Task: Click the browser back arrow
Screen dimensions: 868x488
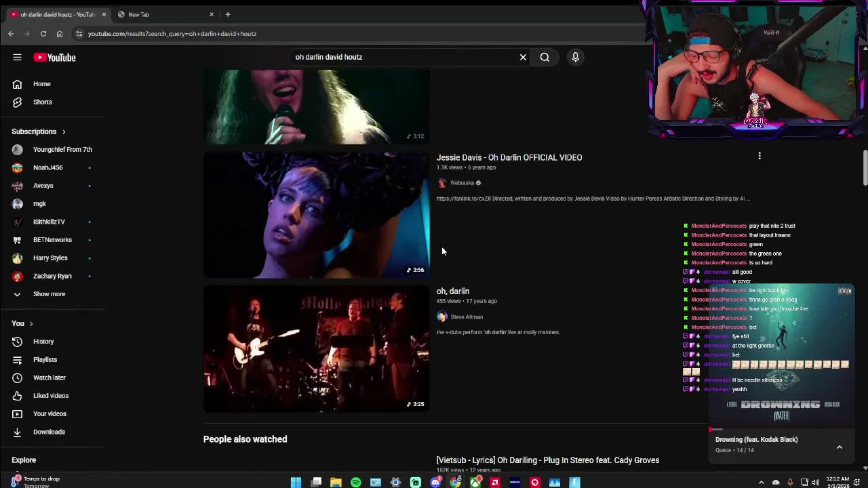Action: pyautogui.click(x=11, y=34)
